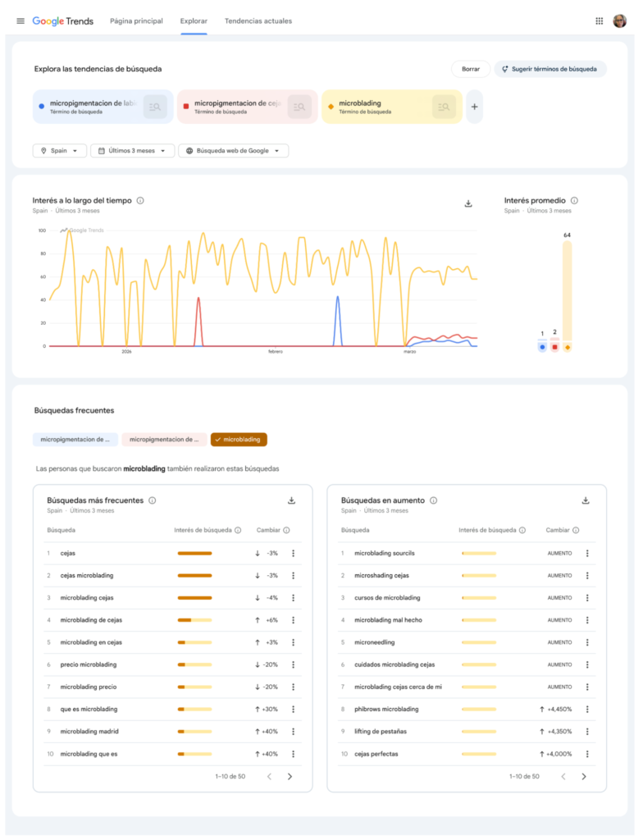This screenshot has width=643, height=840.
Task: Open Tendencias actuales tab
Action: [258, 21]
